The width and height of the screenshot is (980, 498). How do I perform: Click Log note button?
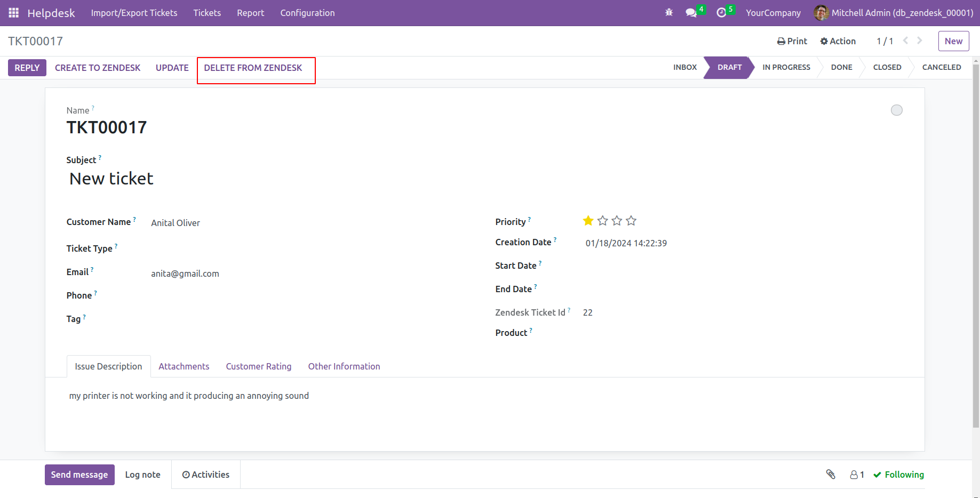coord(142,475)
